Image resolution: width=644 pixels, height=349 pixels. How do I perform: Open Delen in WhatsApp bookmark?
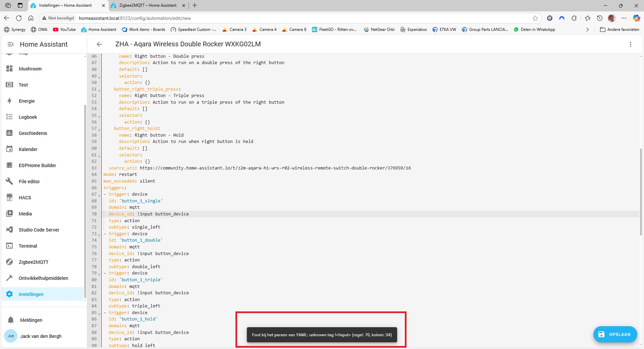click(534, 30)
